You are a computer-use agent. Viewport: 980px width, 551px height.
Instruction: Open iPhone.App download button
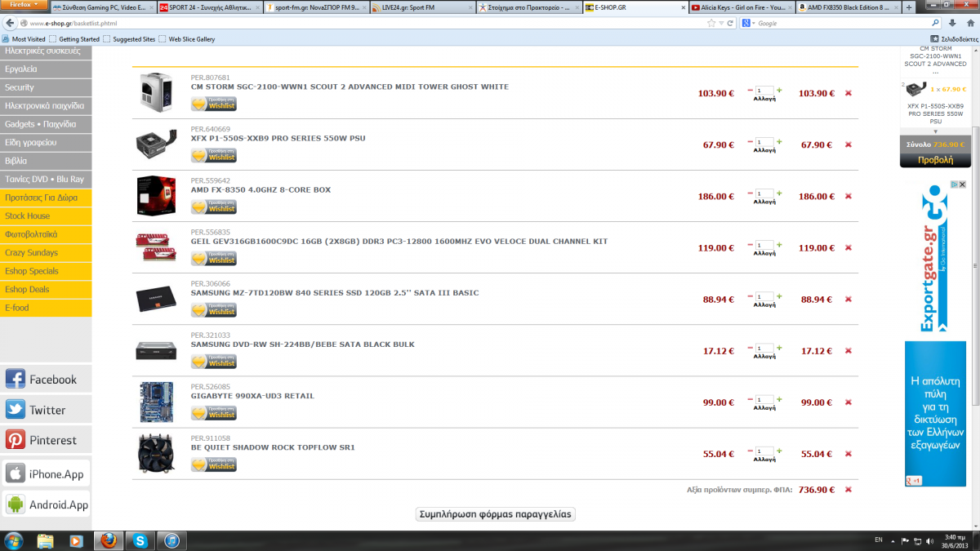(45, 473)
